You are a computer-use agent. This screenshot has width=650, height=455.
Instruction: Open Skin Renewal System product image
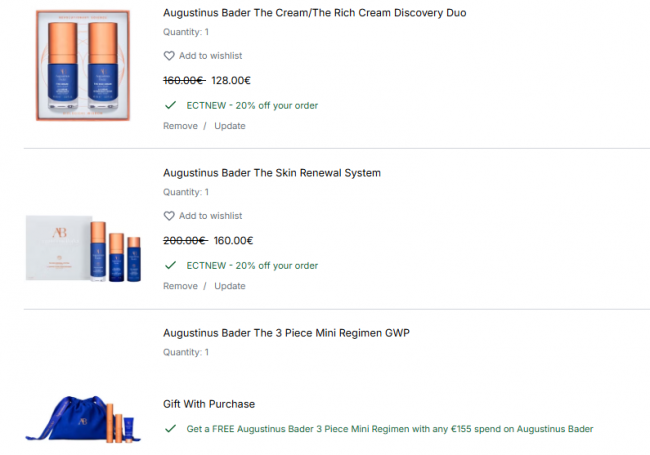[83, 248]
